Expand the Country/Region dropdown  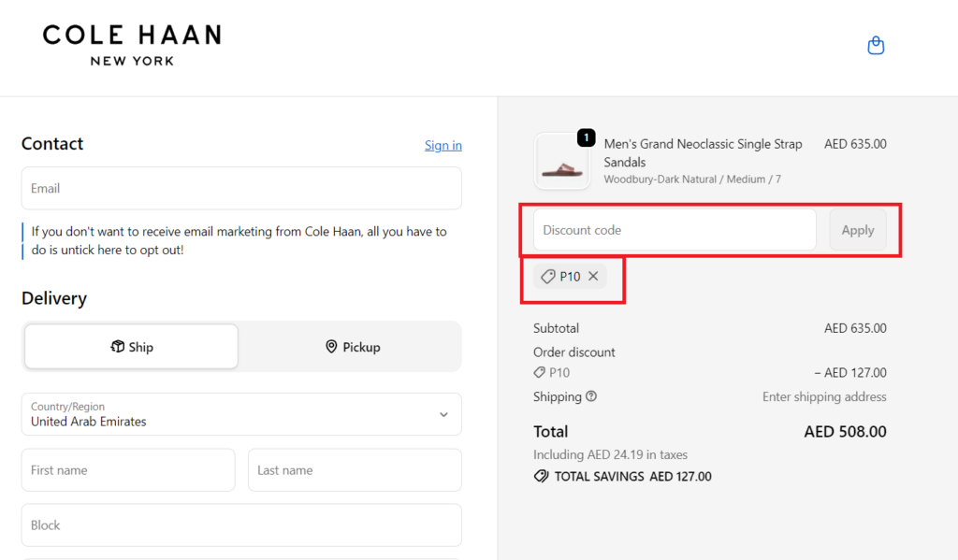coord(241,414)
